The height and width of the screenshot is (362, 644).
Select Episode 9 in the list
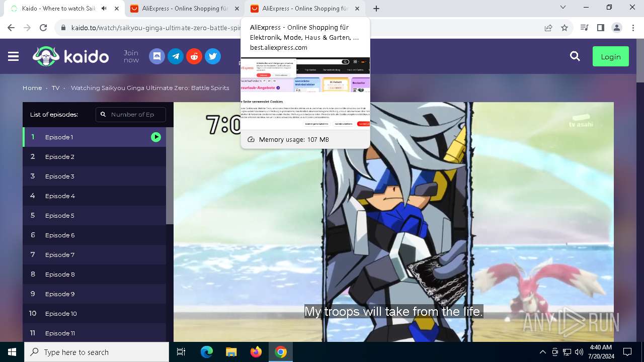pos(94,294)
